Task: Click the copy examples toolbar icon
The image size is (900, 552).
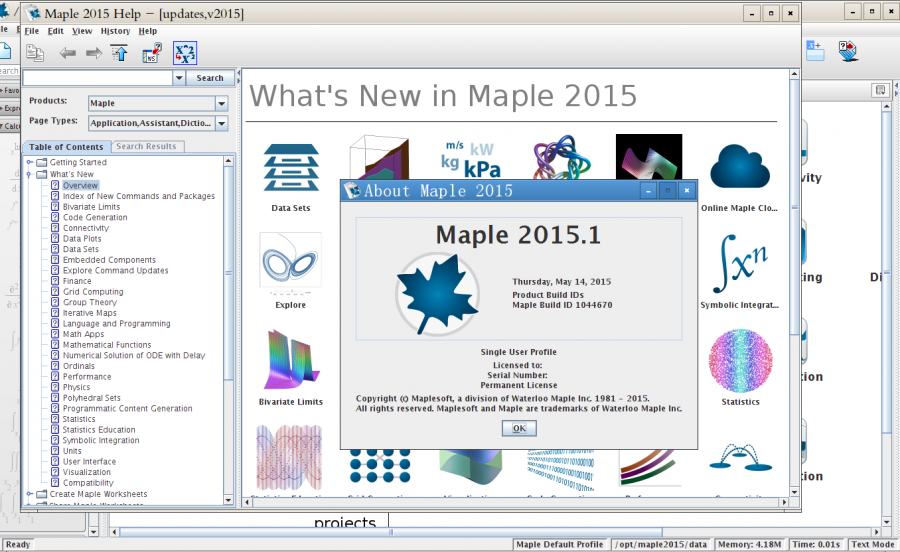Action: click(35, 53)
